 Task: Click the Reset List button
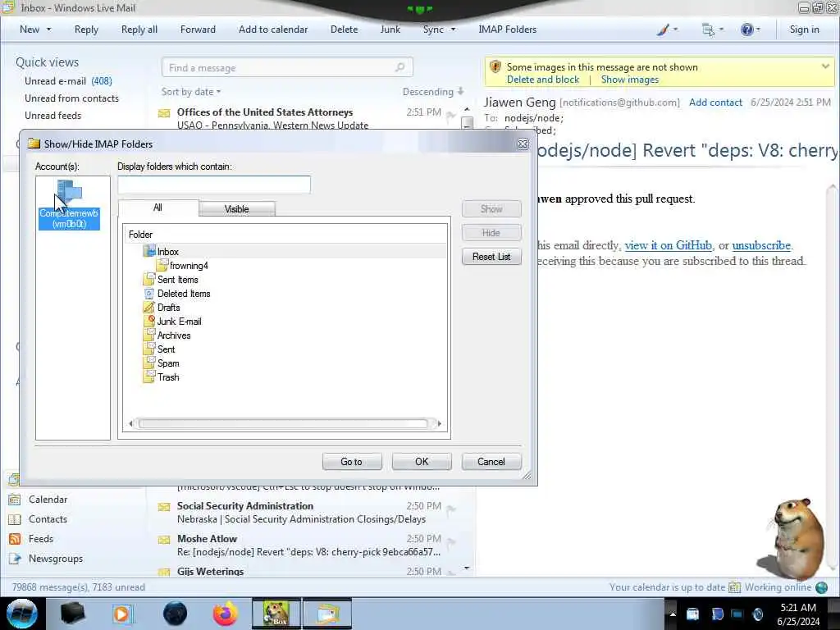tap(491, 257)
